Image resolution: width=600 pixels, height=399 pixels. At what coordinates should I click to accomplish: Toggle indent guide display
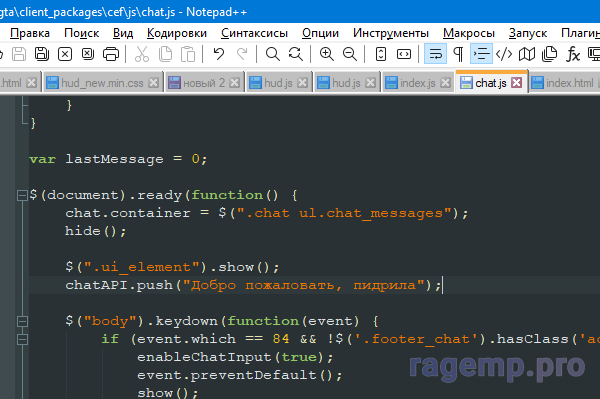[x=481, y=54]
